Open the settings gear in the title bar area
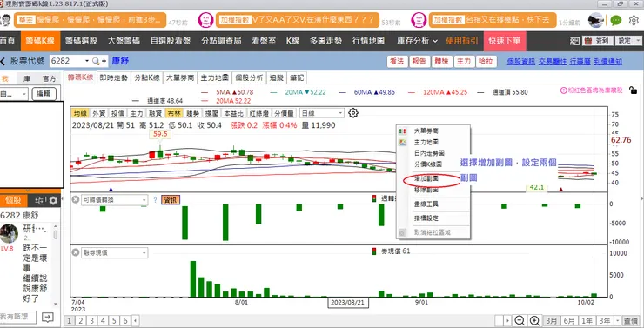 [634, 20]
